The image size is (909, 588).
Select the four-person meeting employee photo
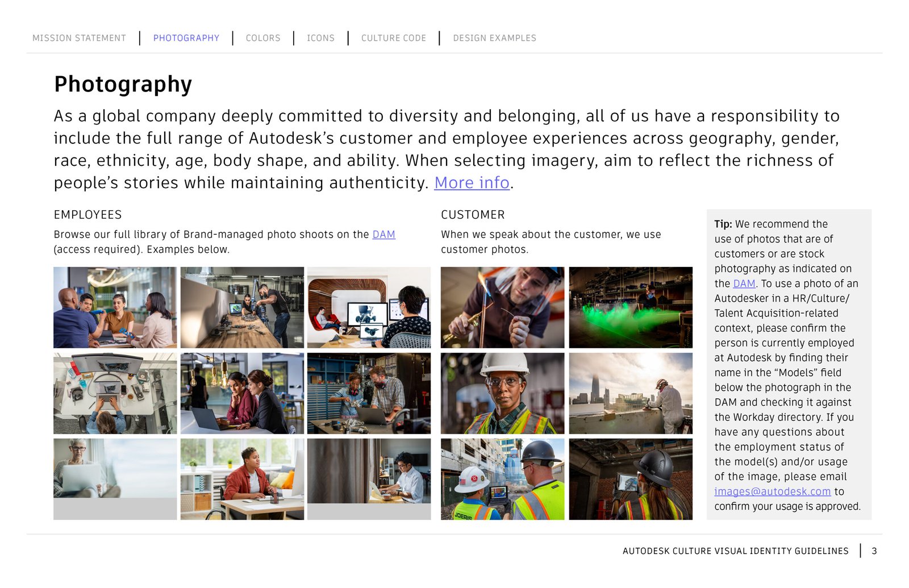coord(115,307)
